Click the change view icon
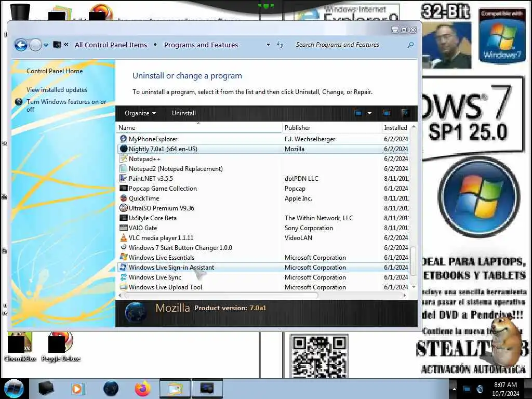 358,113
